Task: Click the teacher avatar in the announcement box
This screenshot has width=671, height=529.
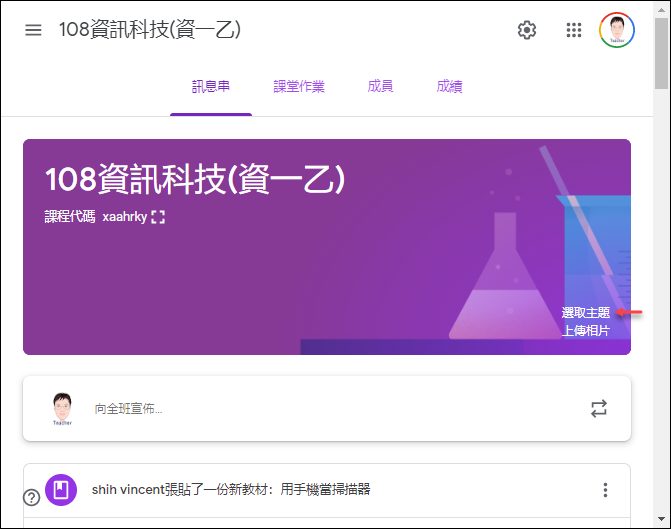Action: tap(62, 409)
